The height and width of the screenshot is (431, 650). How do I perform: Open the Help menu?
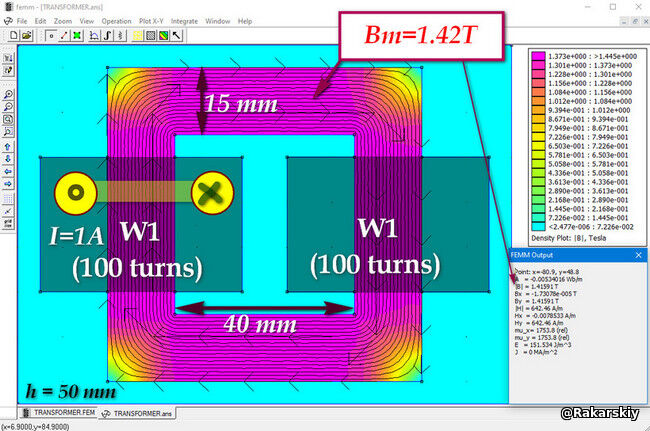click(245, 21)
